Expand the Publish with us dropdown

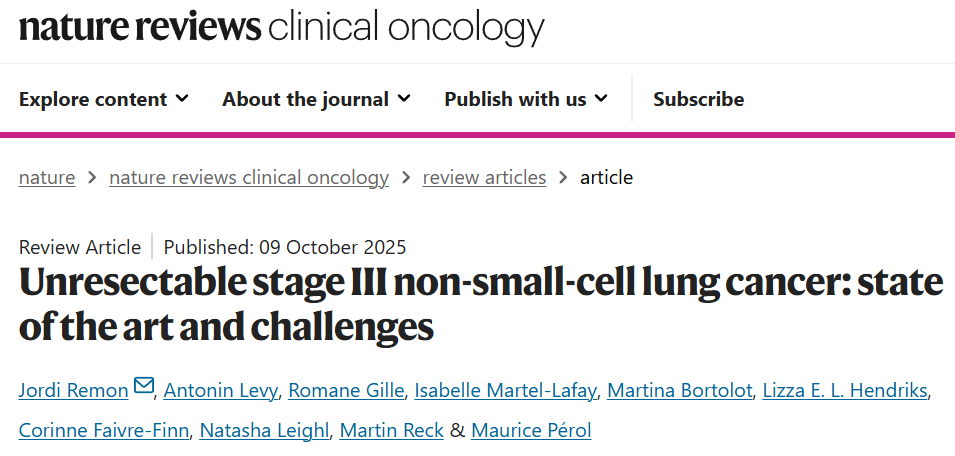(526, 99)
